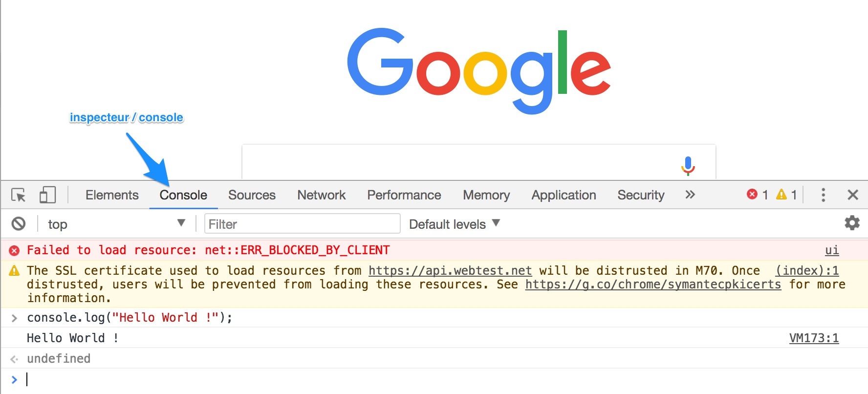Viewport: 868px width, 394px height.
Task: Switch to the Network tab
Action: 321,195
